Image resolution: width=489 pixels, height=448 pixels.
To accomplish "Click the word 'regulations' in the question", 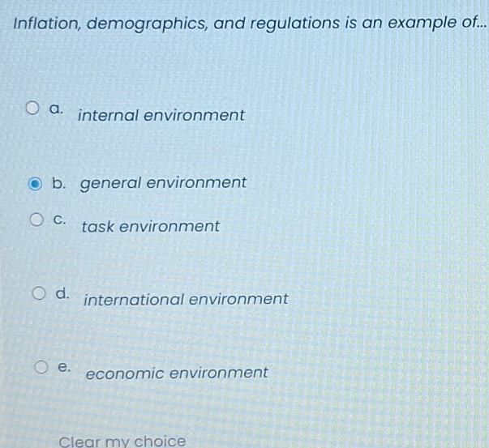I will [x=277, y=22].
